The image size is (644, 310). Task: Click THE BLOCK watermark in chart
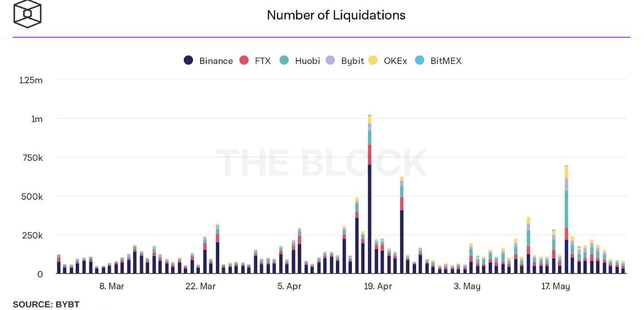322,163
